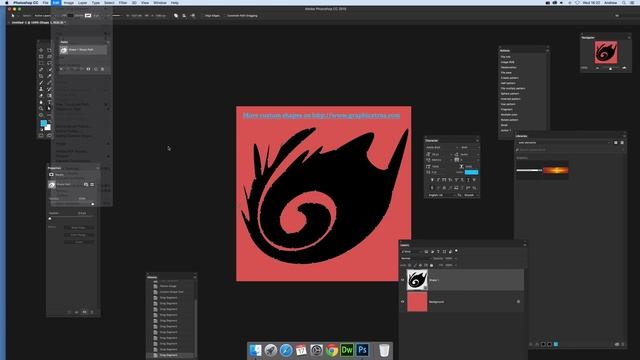
Task: Filter layers by pixel layer icon
Action: click(427, 252)
